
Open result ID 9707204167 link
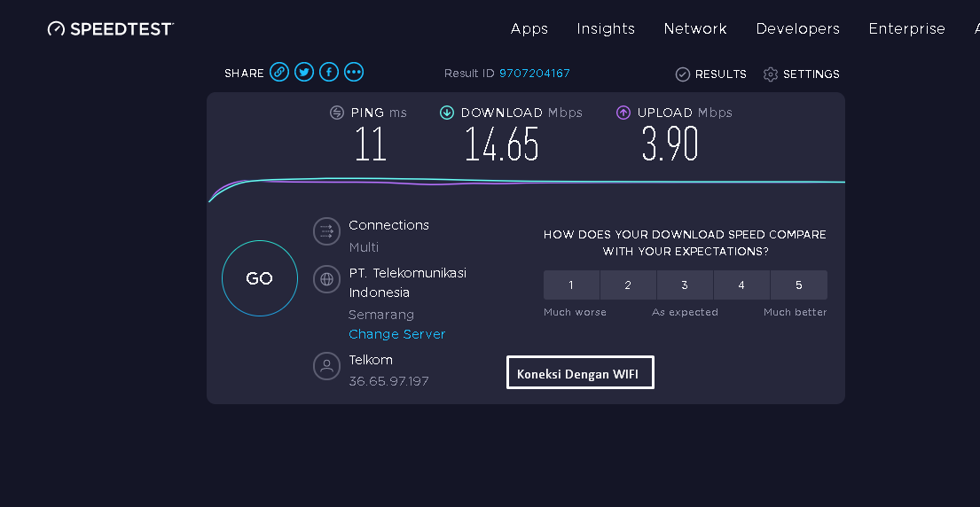tap(535, 74)
